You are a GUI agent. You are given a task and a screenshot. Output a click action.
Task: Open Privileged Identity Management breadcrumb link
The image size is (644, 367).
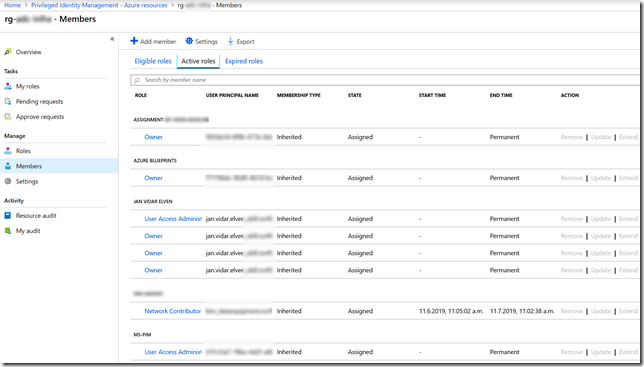[x=99, y=5]
